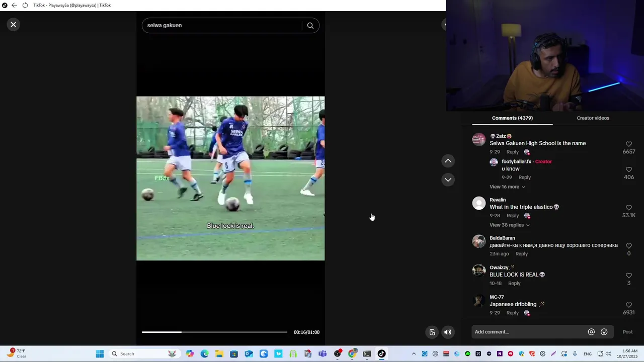The width and height of the screenshot is (644, 362).
Task: Show hidden system tray icons chevron
Action: point(414,354)
